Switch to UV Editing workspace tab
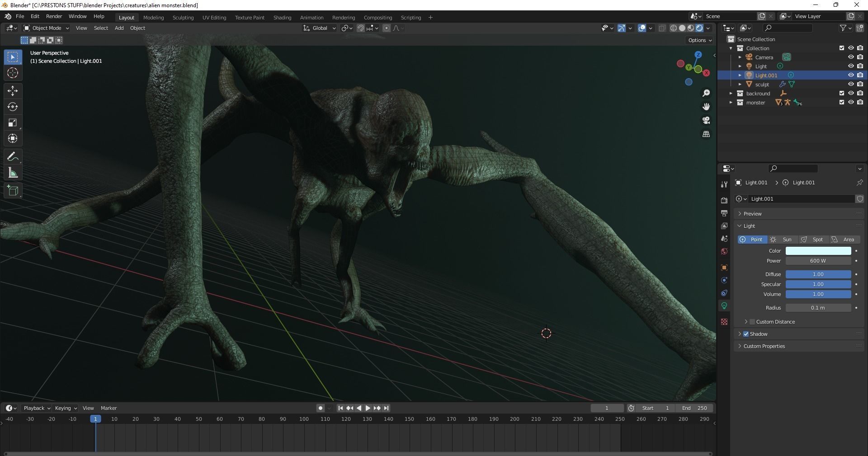Screen dimensions: 868x456 click(x=214, y=18)
